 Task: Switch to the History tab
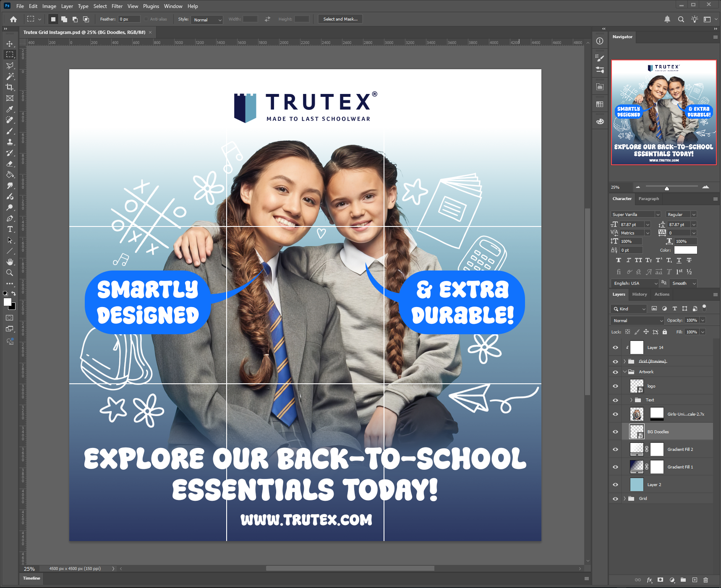[640, 294]
